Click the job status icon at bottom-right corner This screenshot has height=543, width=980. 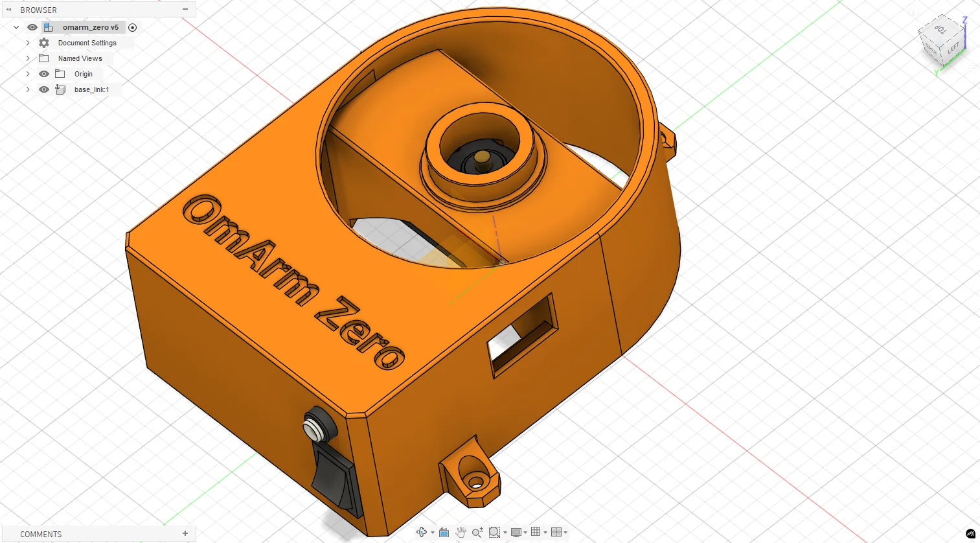tap(970, 534)
